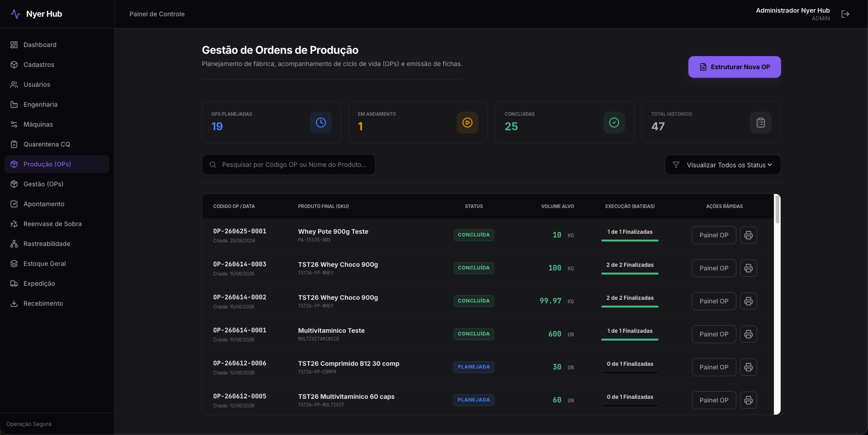
Task: Open Painel OP for OP-260625-0001
Action: pyautogui.click(x=714, y=235)
